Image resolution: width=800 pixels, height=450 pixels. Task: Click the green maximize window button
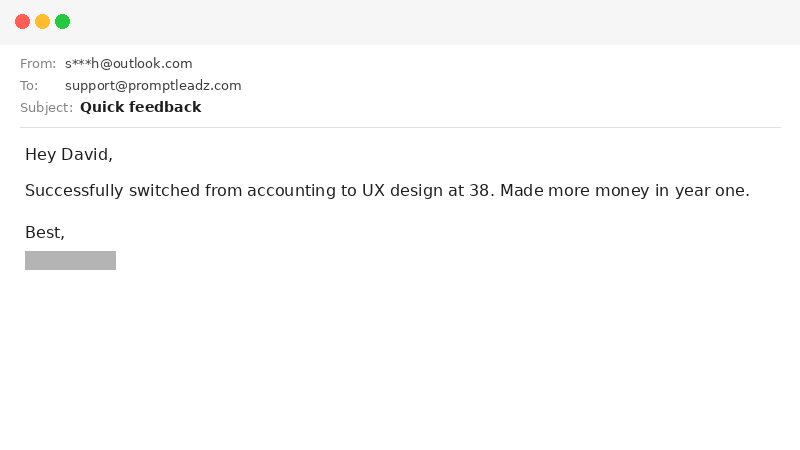(x=62, y=21)
